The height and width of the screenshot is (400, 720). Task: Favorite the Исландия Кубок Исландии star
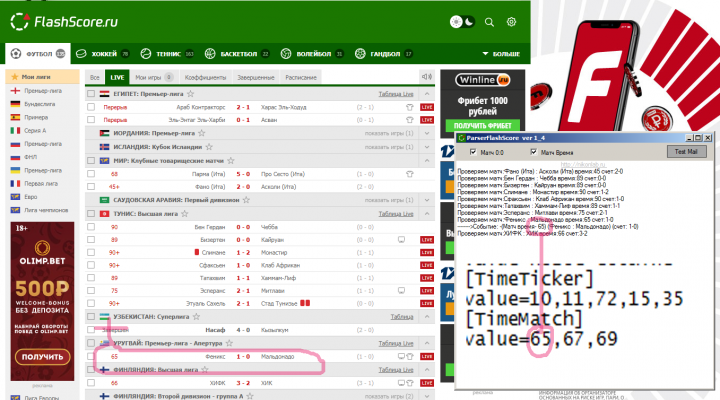[209, 147]
